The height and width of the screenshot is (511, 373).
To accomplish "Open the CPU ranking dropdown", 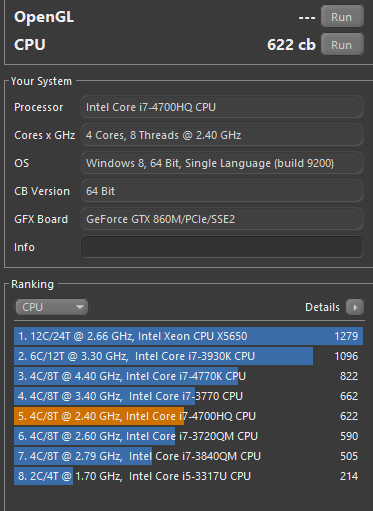I will pyautogui.click(x=52, y=307).
